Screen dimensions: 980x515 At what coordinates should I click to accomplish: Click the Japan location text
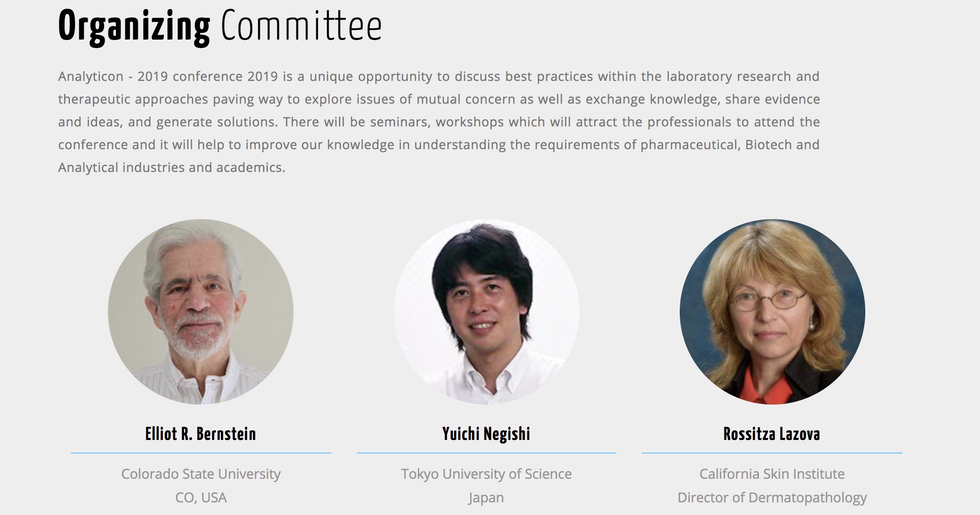click(486, 498)
